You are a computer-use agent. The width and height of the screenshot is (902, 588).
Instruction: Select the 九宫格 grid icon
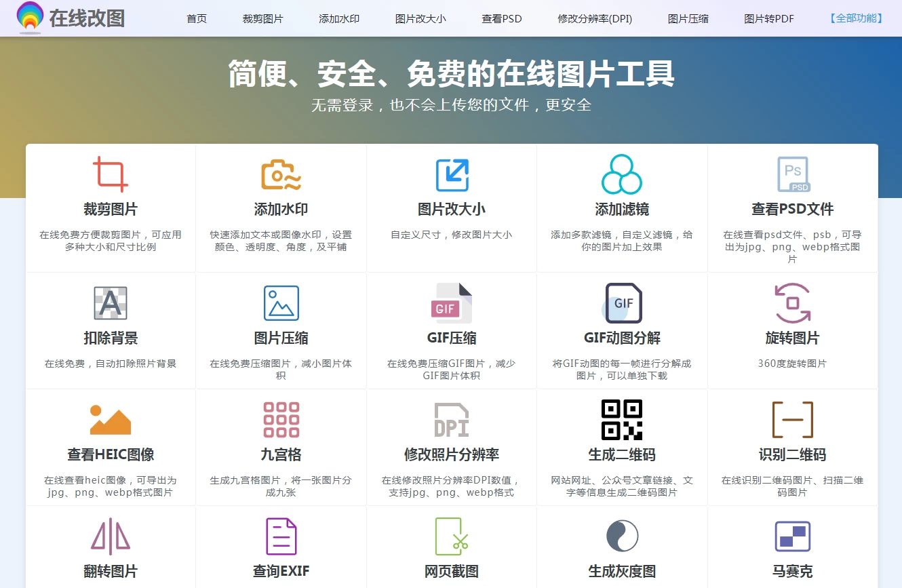tap(281, 419)
